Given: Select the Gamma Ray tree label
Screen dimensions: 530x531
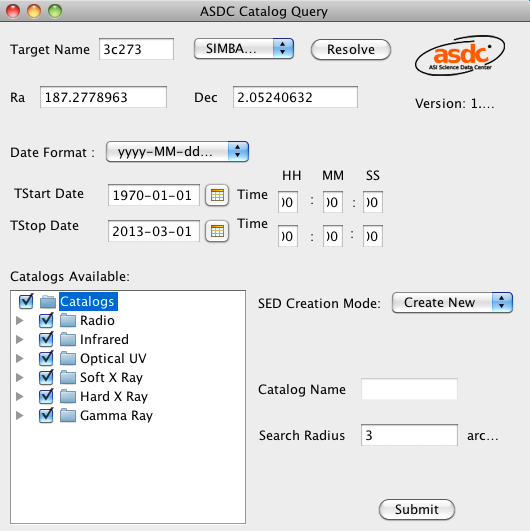Looking at the screenshot, I should coord(116,416).
